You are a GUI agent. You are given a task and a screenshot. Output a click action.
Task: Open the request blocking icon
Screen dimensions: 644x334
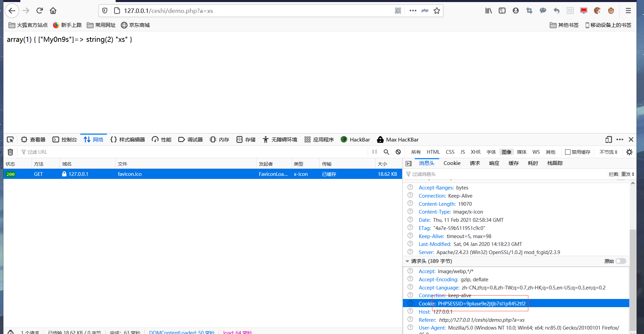click(398, 152)
